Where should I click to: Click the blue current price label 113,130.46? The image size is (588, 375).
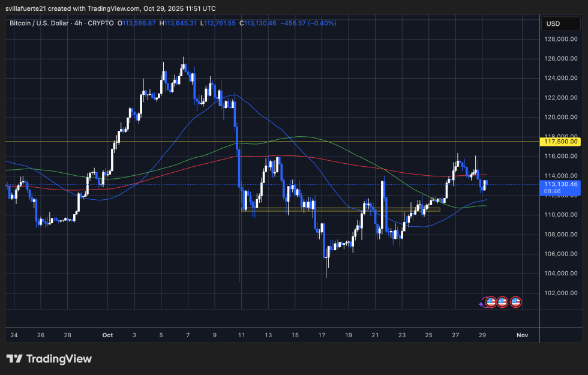(559, 188)
